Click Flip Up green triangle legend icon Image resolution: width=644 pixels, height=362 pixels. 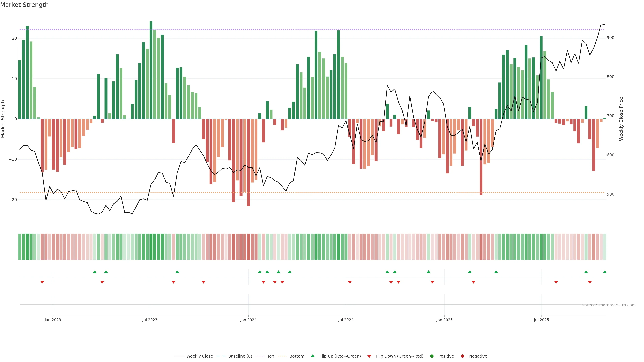(312, 356)
